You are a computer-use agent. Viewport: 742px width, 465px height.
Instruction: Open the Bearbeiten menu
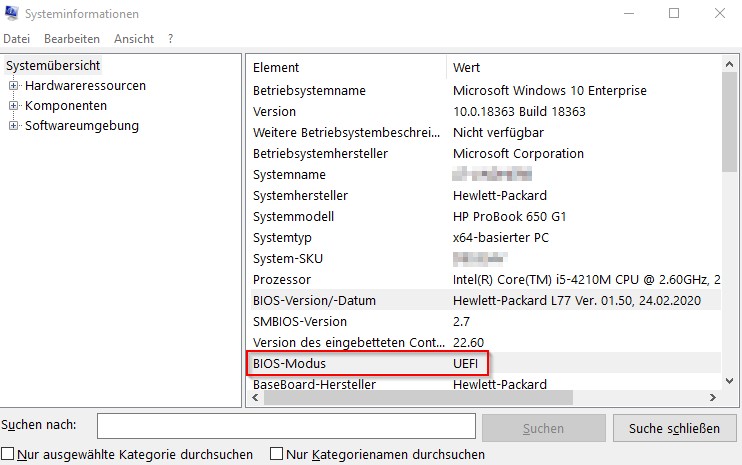pyautogui.click(x=71, y=39)
